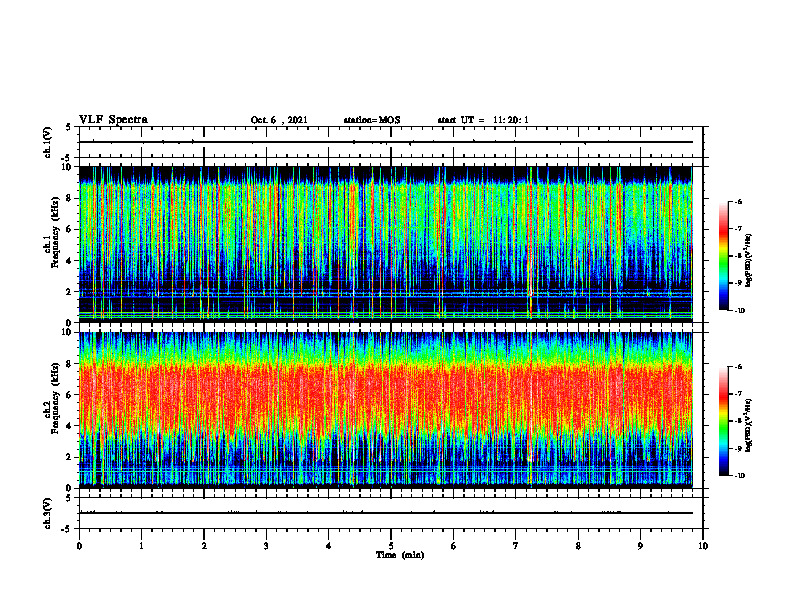Click time-axis tick label "9" at bottom

[x=640, y=546]
